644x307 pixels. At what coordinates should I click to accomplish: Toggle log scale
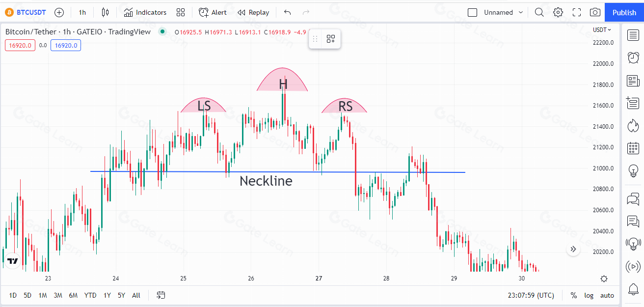click(x=589, y=295)
